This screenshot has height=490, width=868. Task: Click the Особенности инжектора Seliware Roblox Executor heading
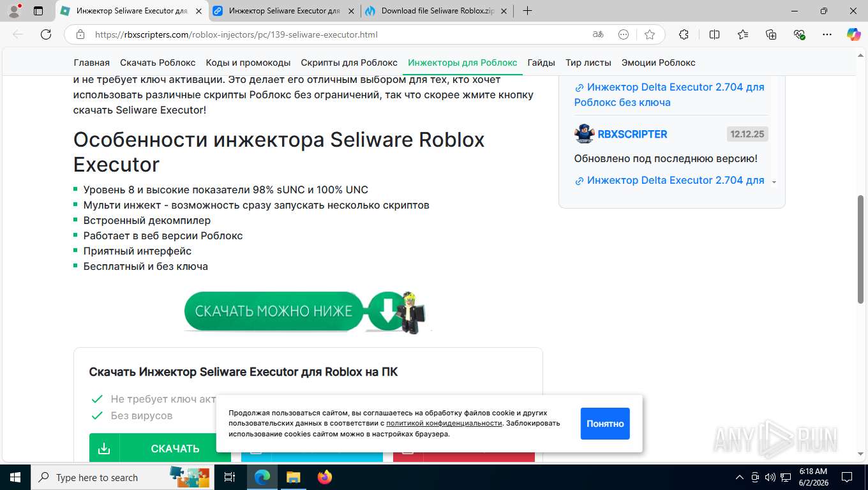(x=279, y=152)
